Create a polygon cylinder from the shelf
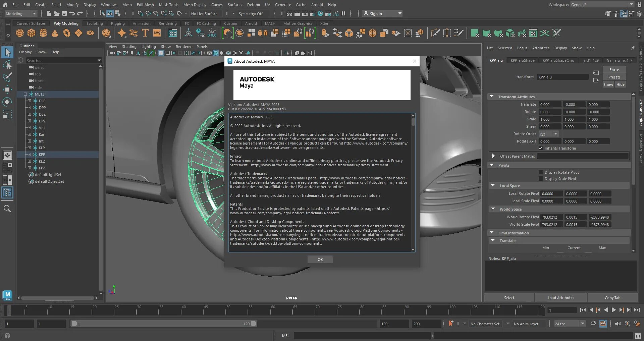The height and width of the screenshot is (341, 644). click(43, 33)
